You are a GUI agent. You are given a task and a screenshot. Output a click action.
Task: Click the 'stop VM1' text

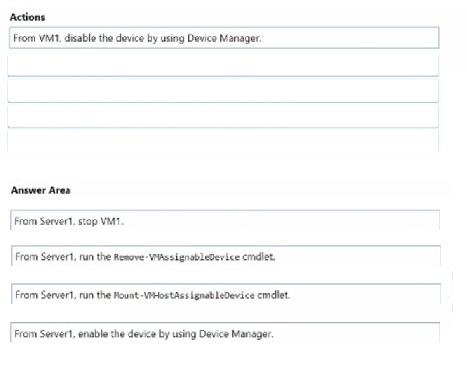click(x=101, y=221)
